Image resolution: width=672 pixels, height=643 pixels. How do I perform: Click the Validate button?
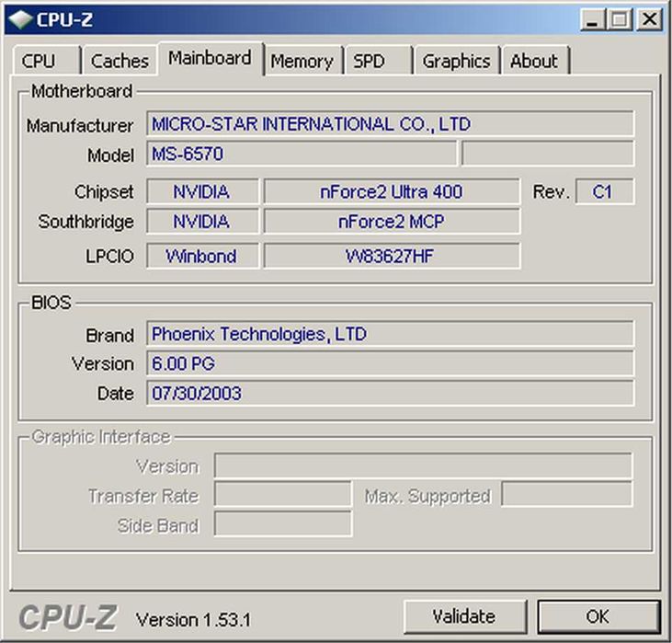point(465,617)
